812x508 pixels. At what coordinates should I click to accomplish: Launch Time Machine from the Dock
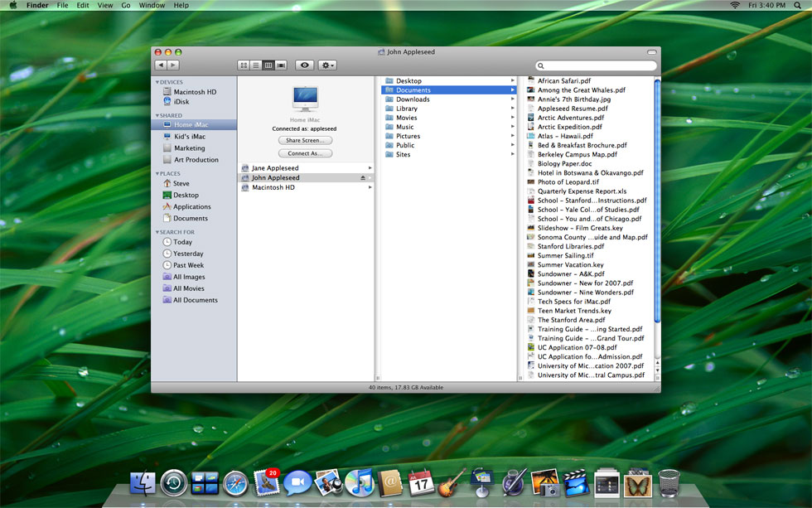173,484
